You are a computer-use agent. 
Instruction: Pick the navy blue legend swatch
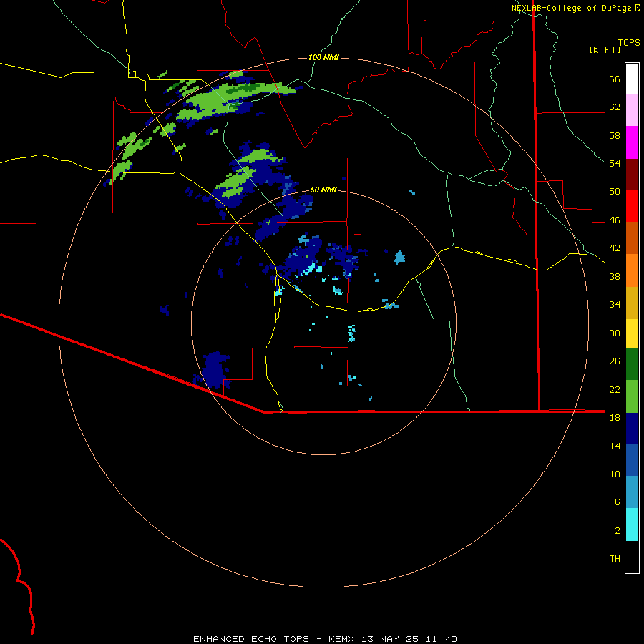632,429
